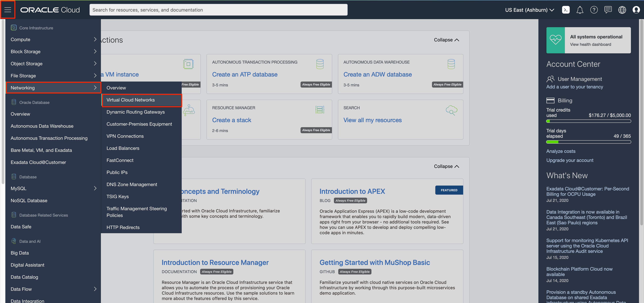Open the hamburger navigation menu icon
The width and height of the screenshot is (644, 303).
click(8, 10)
